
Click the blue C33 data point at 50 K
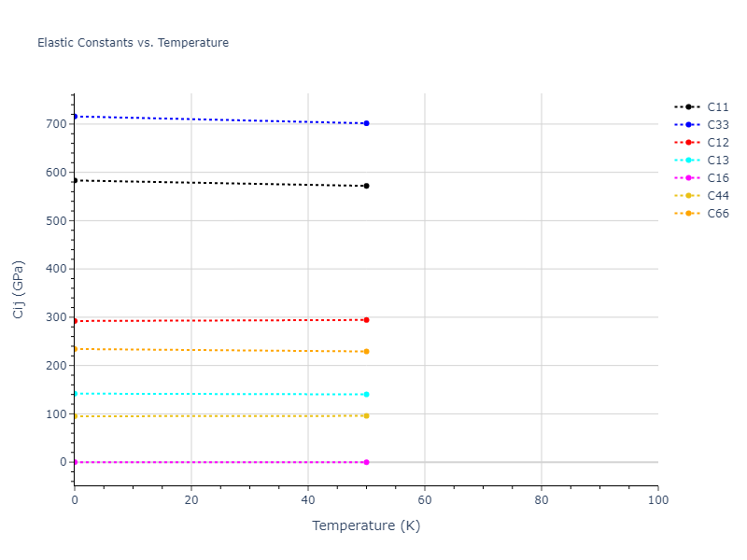(366, 123)
